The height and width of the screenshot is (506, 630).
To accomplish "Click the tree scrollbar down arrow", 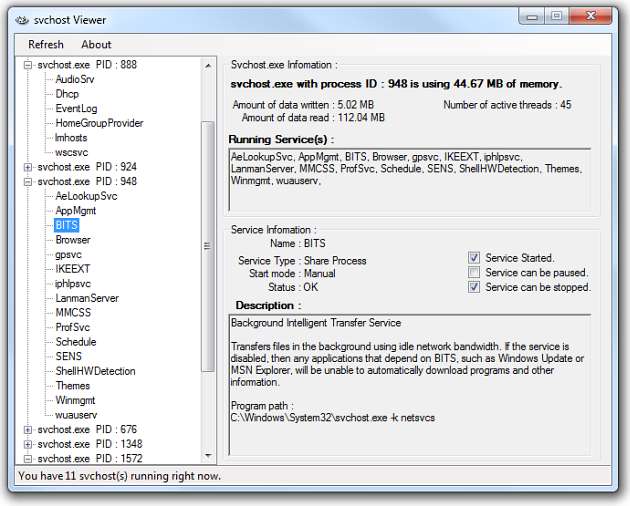I will pos(208,458).
